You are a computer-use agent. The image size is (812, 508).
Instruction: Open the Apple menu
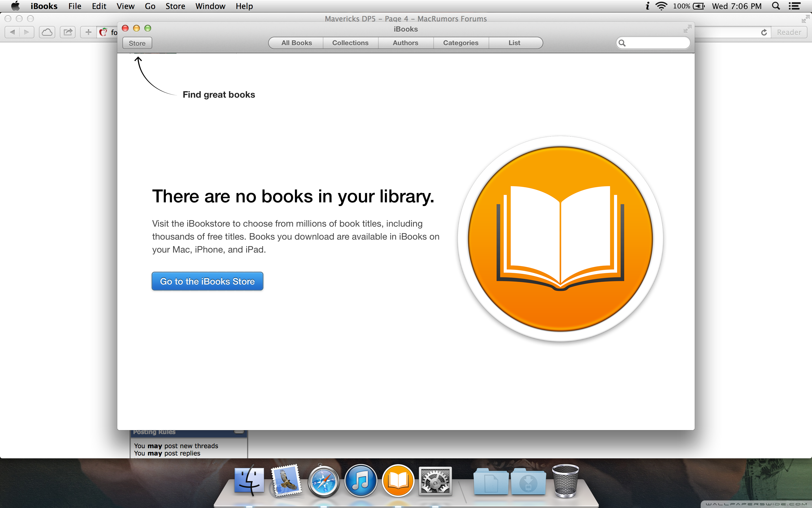tap(15, 6)
